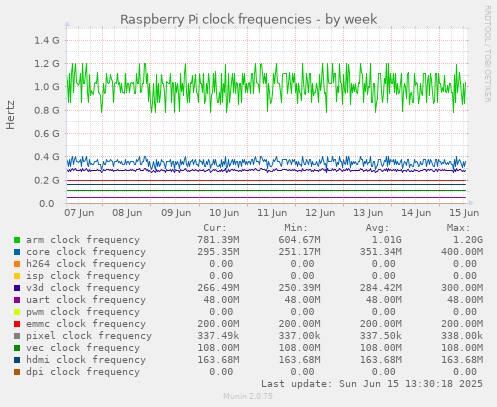Click the 'pixel clock frequency' legend label

point(89,336)
